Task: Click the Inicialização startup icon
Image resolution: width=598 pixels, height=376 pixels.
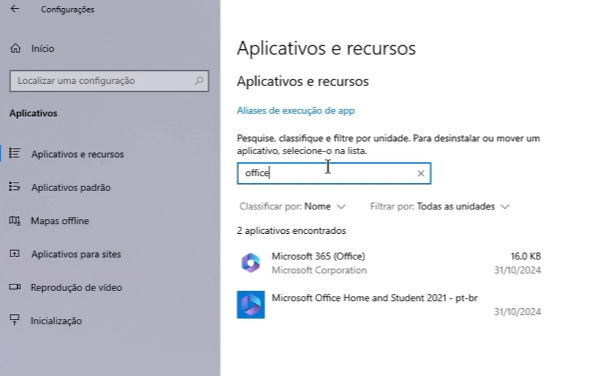Action: point(14,320)
